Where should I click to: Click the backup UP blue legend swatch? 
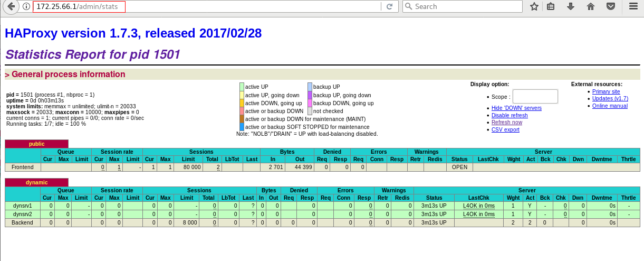click(x=310, y=87)
